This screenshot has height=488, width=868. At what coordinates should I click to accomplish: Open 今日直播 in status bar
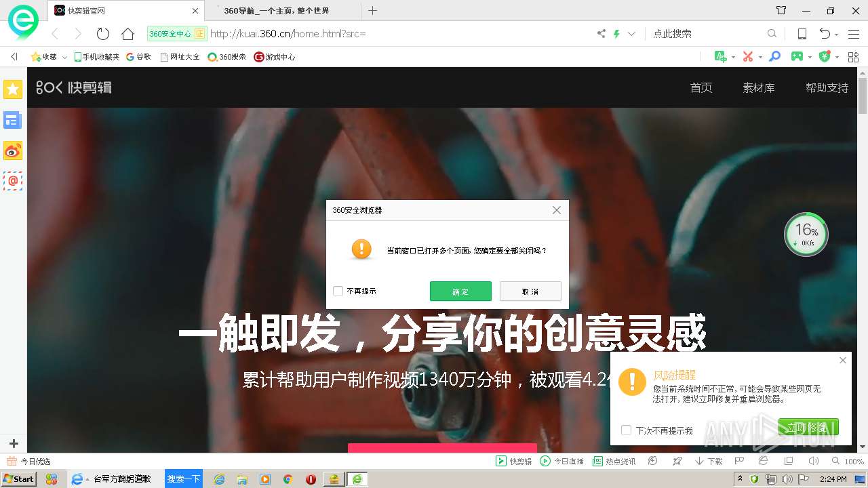pyautogui.click(x=561, y=461)
